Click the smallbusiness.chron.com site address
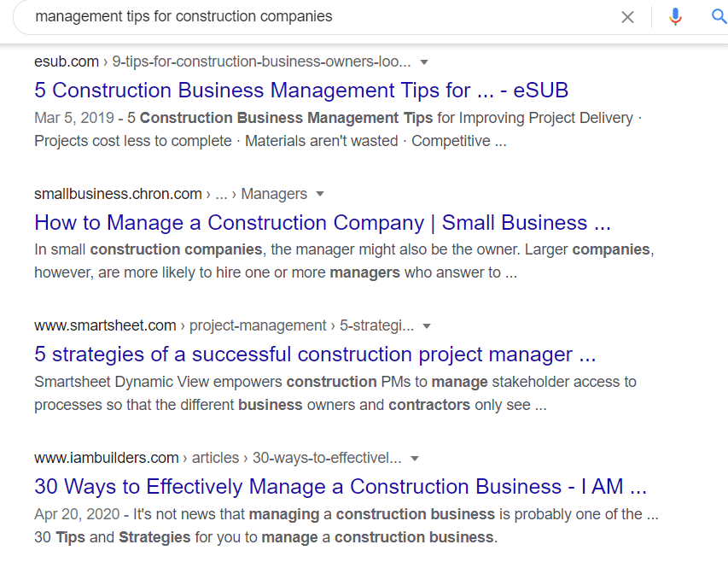The width and height of the screenshot is (728, 568). coord(118,194)
